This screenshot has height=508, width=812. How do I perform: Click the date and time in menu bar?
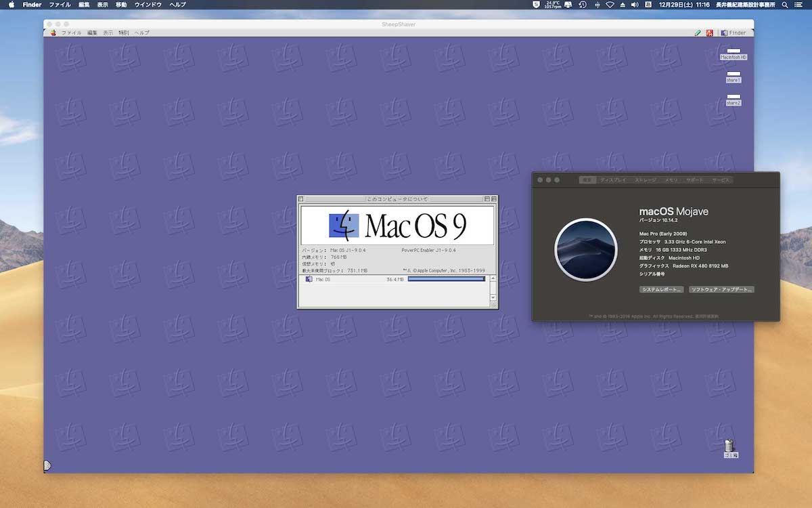click(x=683, y=4)
